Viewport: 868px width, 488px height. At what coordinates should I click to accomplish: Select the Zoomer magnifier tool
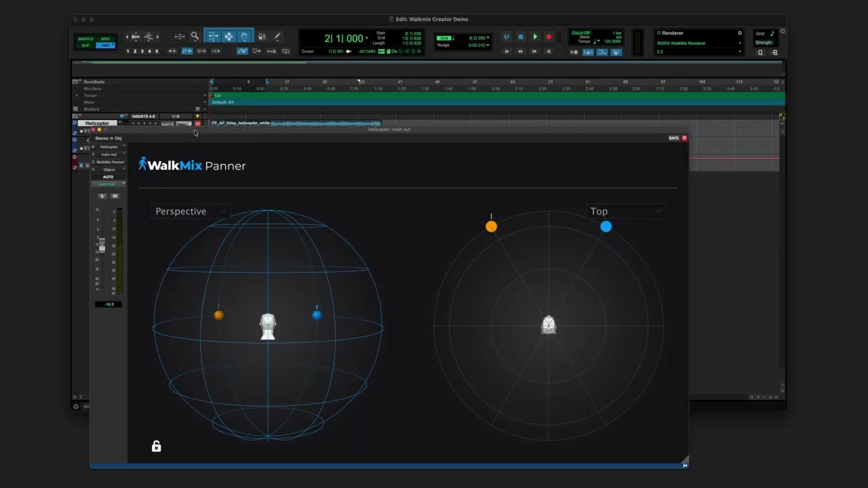click(195, 36)
